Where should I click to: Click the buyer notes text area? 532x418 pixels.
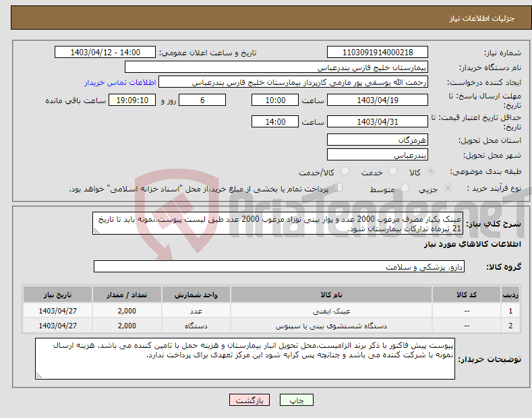coord(245,359)
